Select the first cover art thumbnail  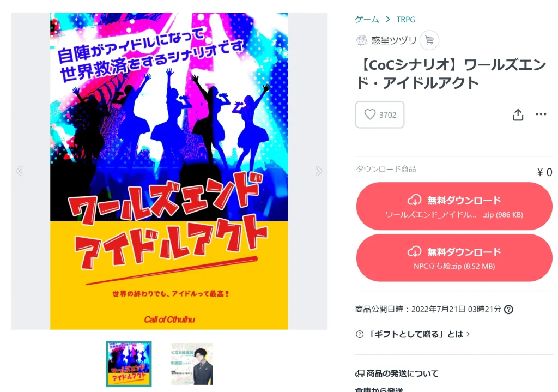click(129, 364)
